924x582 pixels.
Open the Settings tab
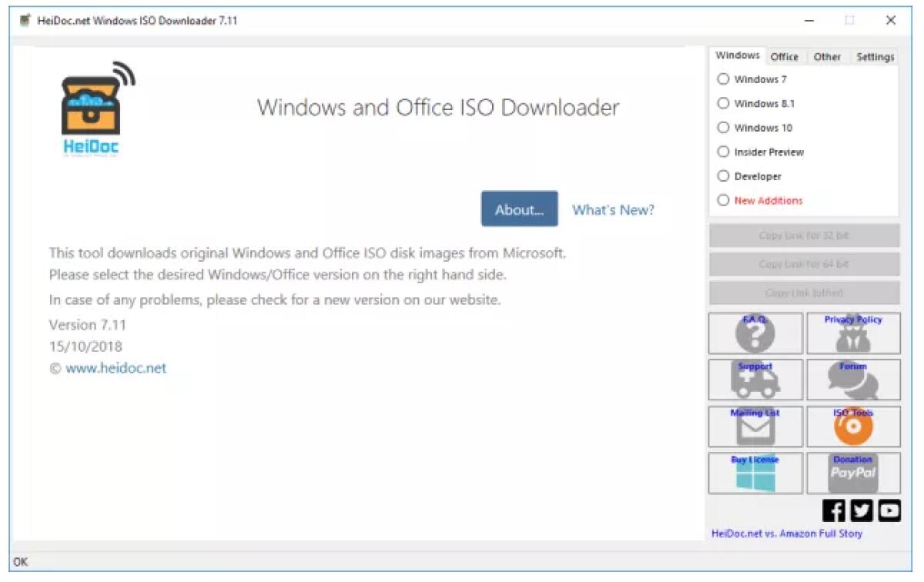(x=874, y=56)
